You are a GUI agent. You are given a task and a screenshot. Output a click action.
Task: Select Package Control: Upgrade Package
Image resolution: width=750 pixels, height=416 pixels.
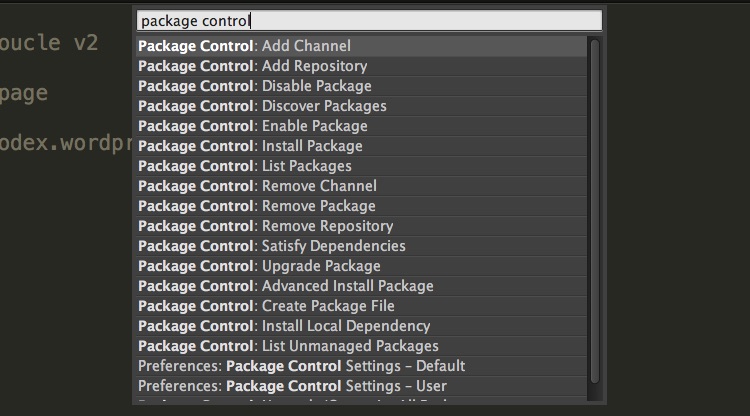click(x=362, y=266)
